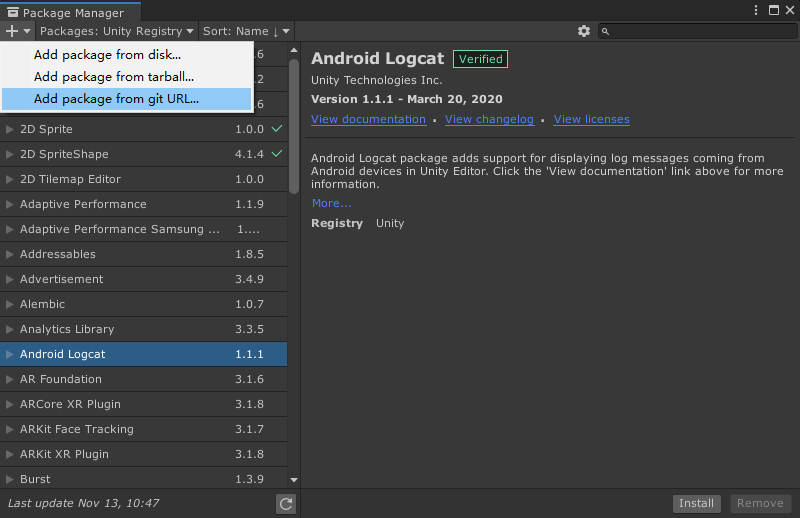Open the Packages: Unity Registry dropdown

(x=117, y=31)
